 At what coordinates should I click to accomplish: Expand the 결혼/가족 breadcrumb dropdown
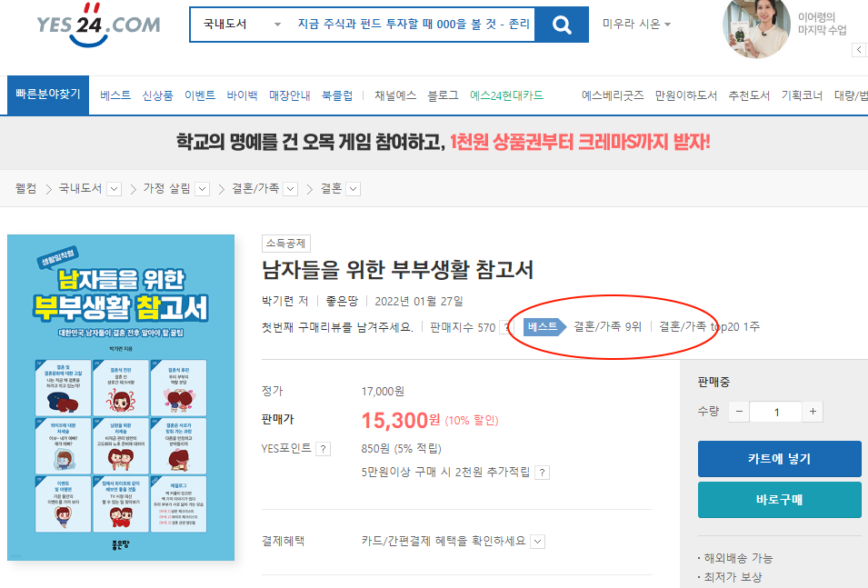point(291,189)
